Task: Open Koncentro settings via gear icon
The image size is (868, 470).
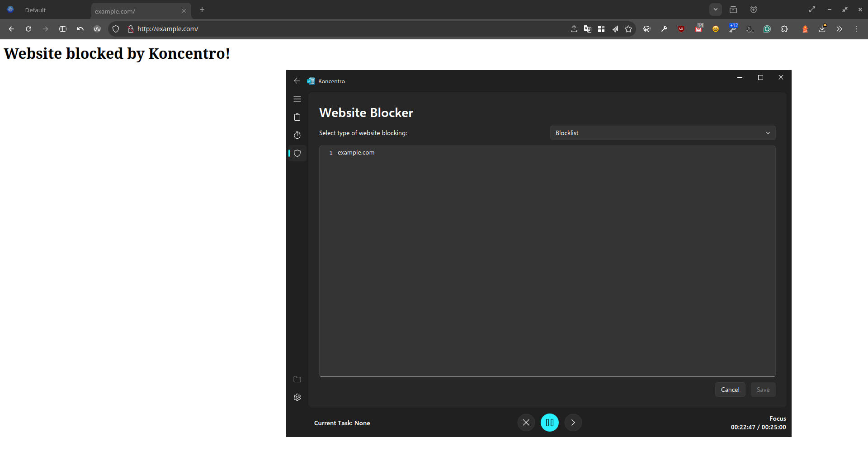Action: point(297,397)
